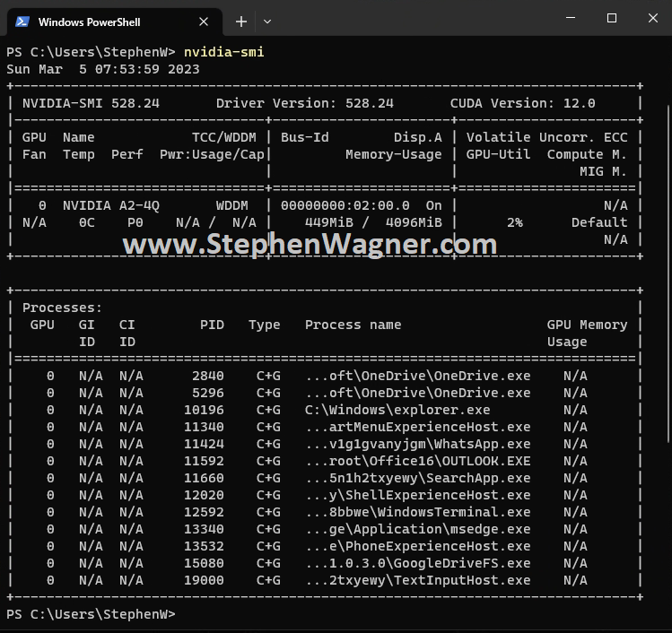The height and width of the screenshot is (633, 672).
Task: Click PID 19000 in the process list
Action: point(204,581)
